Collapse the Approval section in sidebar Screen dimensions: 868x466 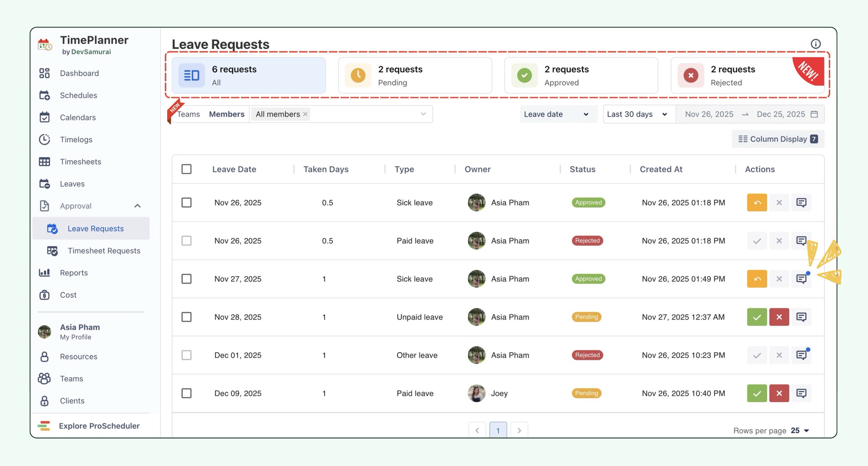[x=137, y=206]
